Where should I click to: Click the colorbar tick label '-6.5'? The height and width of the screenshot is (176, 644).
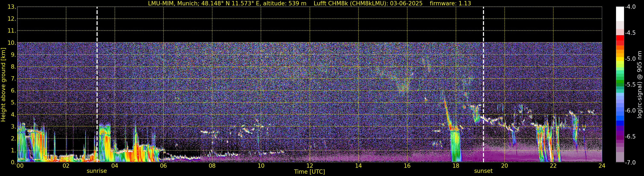point(630,136)
